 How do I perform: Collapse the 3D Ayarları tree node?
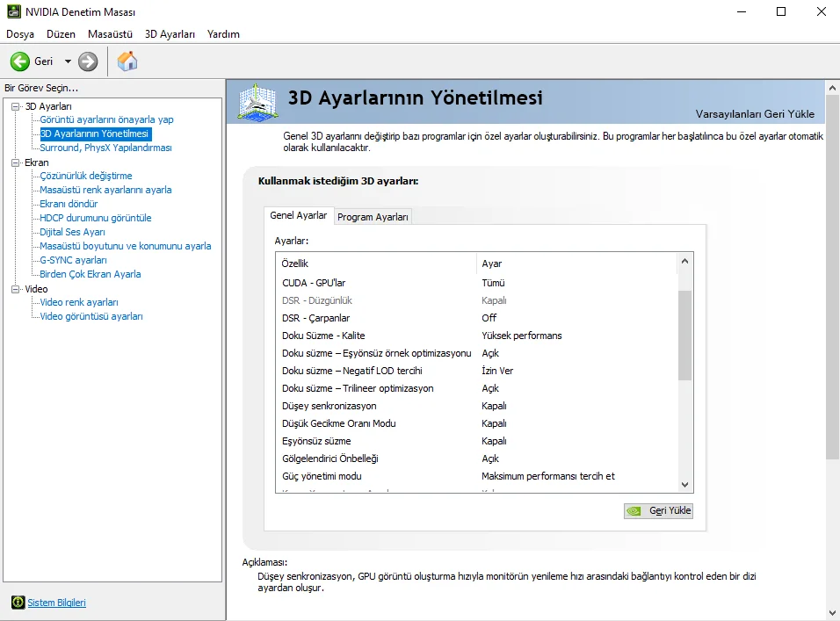pyautogui.click(x=16, y=106)
